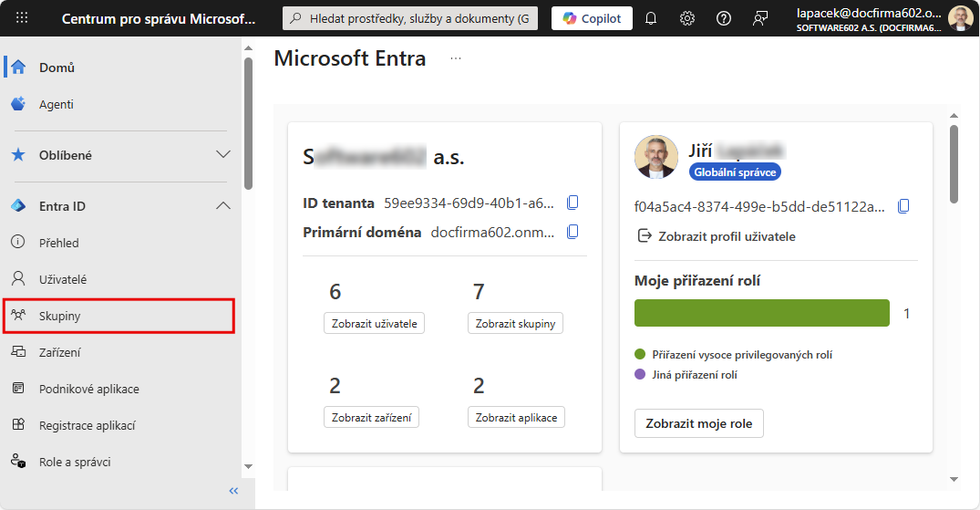This screenshot has width=980, height=510.
Task: Click the Role a správci icon
Action: point(18,462)
